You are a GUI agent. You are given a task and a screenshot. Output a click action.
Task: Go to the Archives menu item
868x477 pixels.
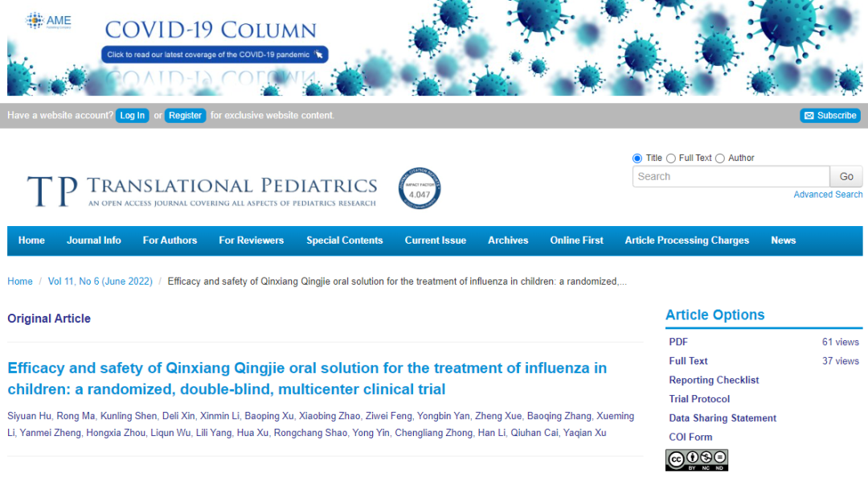(508, 241)
